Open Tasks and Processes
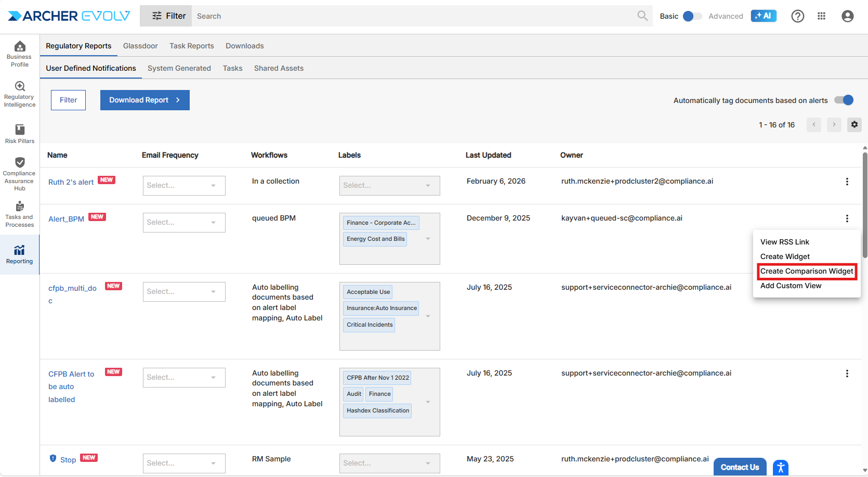 coord(20,214)
